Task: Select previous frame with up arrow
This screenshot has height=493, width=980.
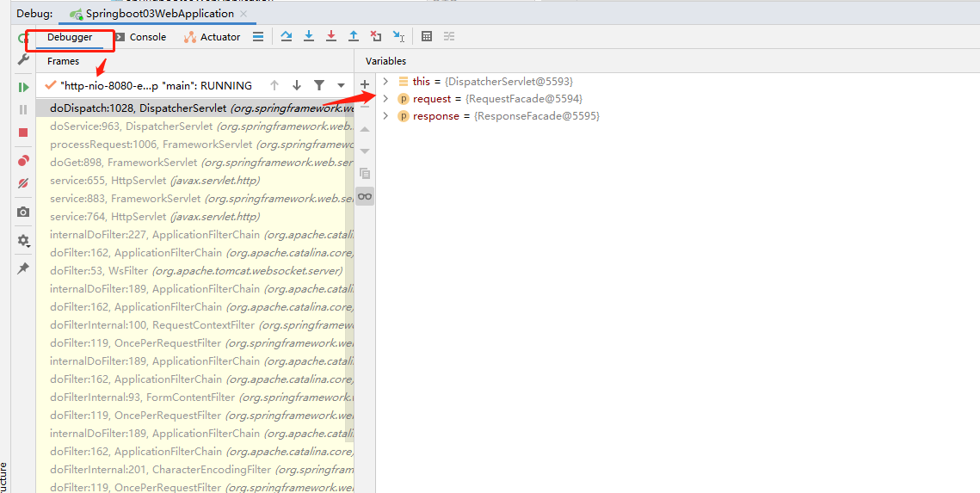Action: pos(274,85)
